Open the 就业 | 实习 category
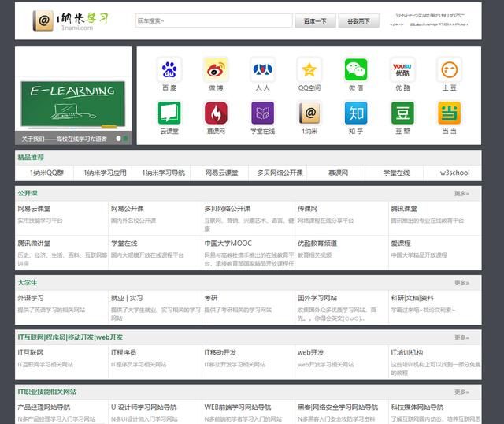The image size is (504, 424). 127,298
